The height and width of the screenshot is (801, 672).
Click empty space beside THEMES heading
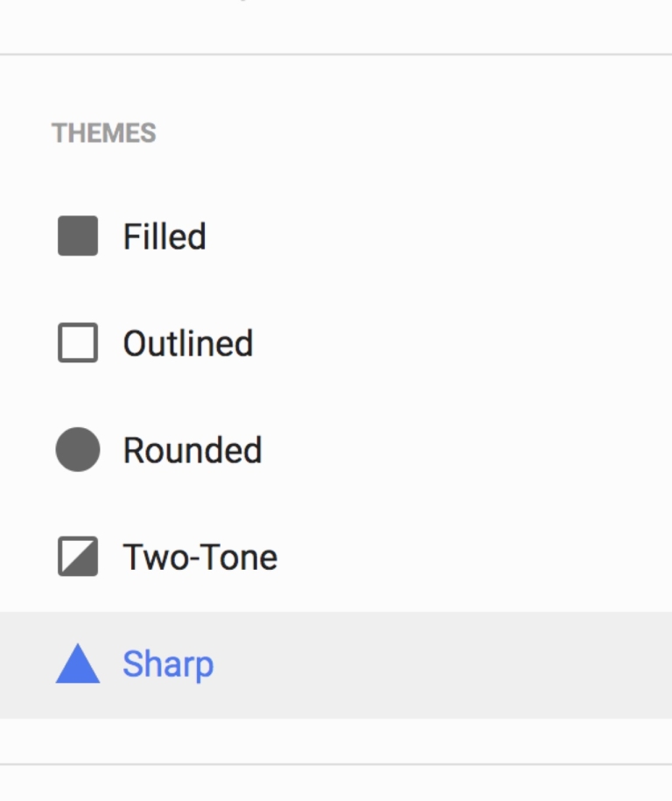(x=394, y=133)
